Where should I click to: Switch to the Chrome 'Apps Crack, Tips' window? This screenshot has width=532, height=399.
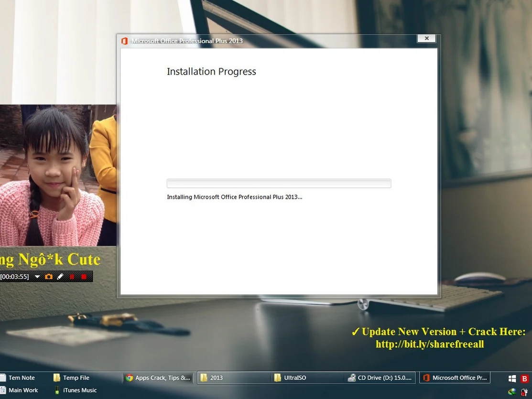point(158,377)
